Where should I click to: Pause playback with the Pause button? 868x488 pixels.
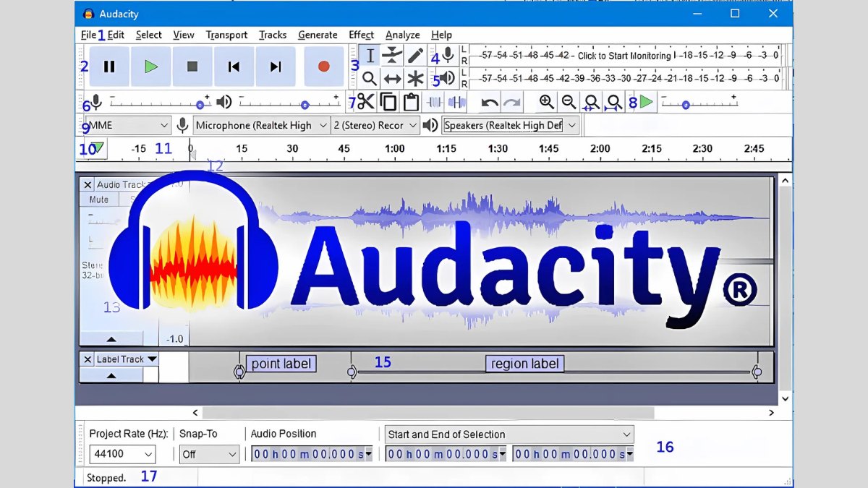tap(109, 67)
